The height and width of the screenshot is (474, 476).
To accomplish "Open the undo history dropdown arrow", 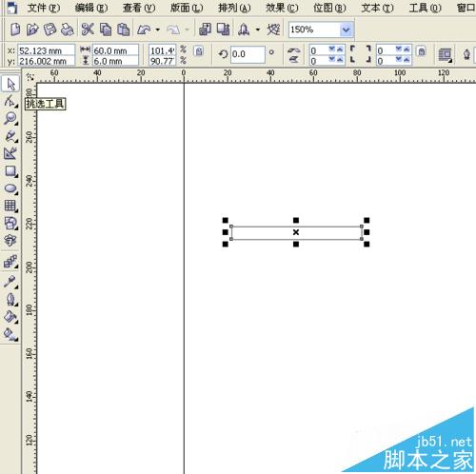I will click(158, 30).
